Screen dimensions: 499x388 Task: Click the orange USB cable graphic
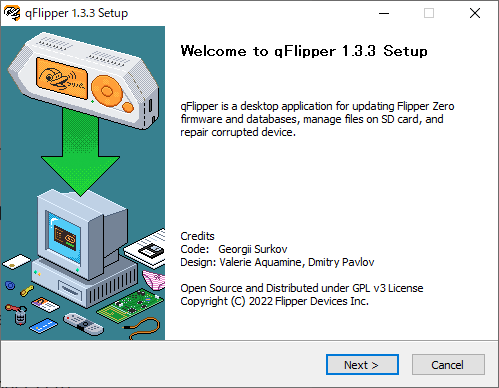pos(143,328)
